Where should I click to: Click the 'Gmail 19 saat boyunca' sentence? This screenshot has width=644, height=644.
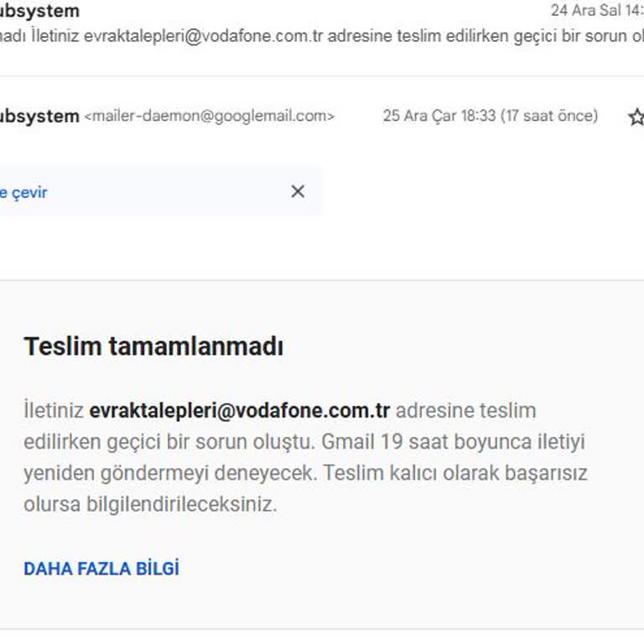coord(453,442)
